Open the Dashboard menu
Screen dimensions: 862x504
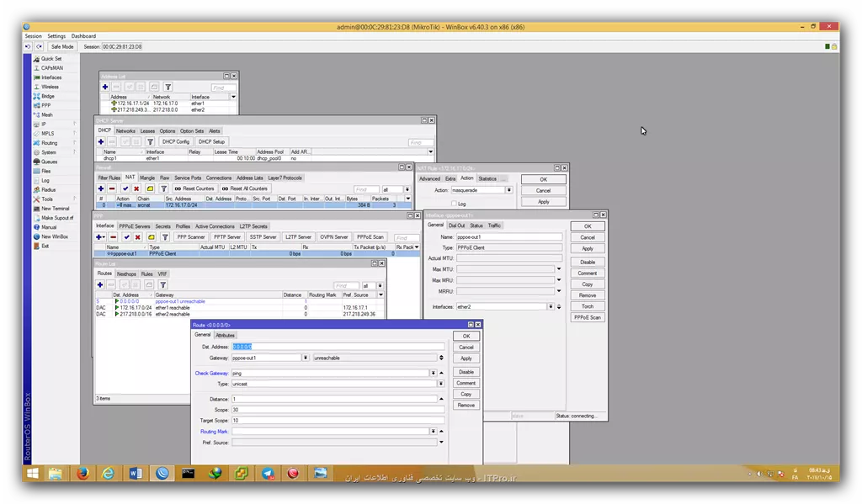(83, 36)
